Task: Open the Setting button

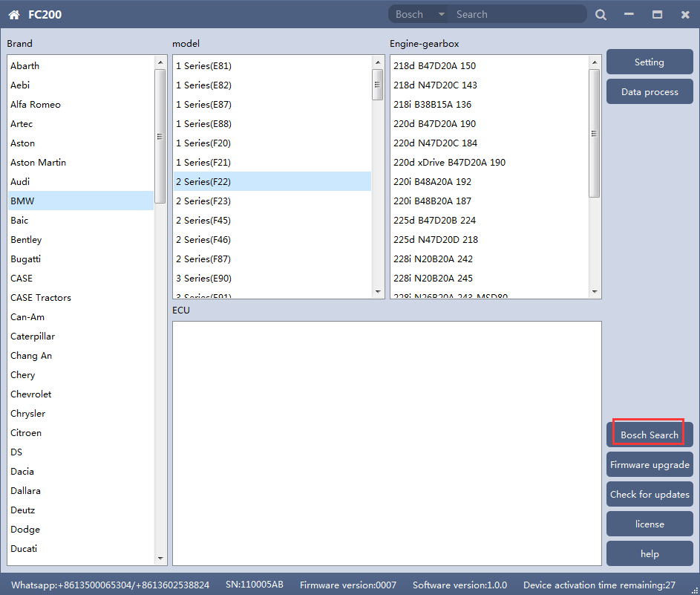Action: click(650, 62)
